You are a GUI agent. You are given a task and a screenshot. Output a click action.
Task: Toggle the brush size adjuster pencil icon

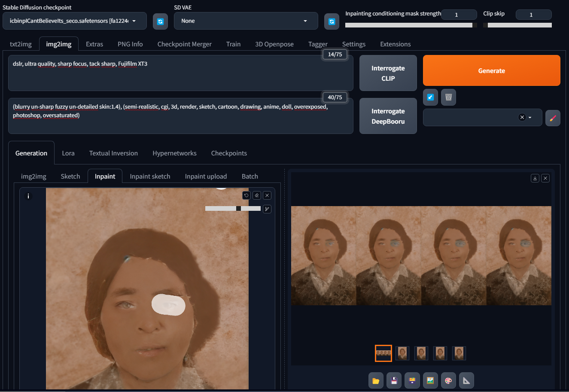tap(267, 209)
